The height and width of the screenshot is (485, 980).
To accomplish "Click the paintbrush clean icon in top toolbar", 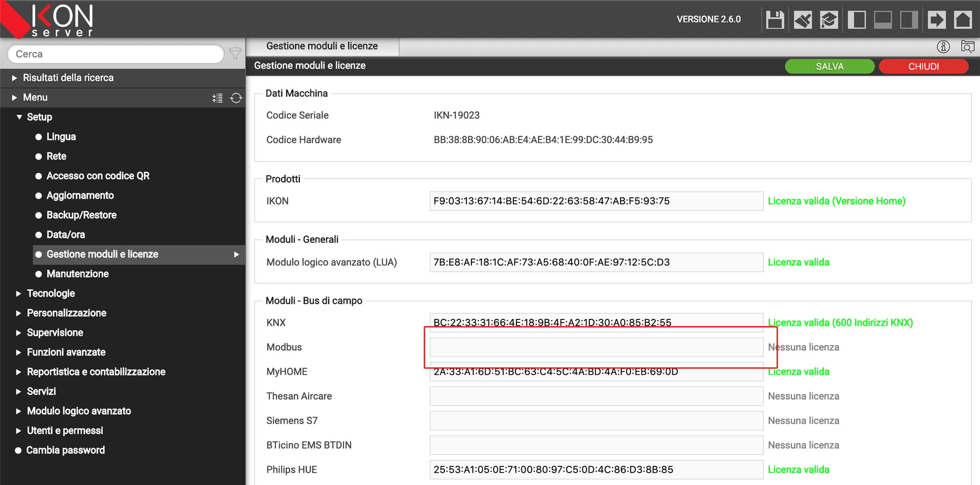I will (803, 20).
